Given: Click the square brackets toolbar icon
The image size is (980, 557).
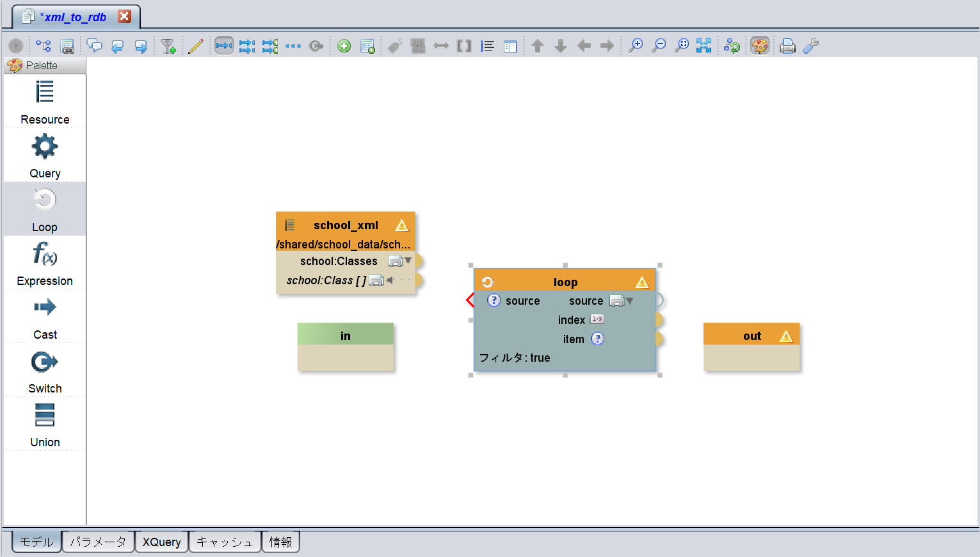Looking at the screenshot, I should (x=464, y=46).
